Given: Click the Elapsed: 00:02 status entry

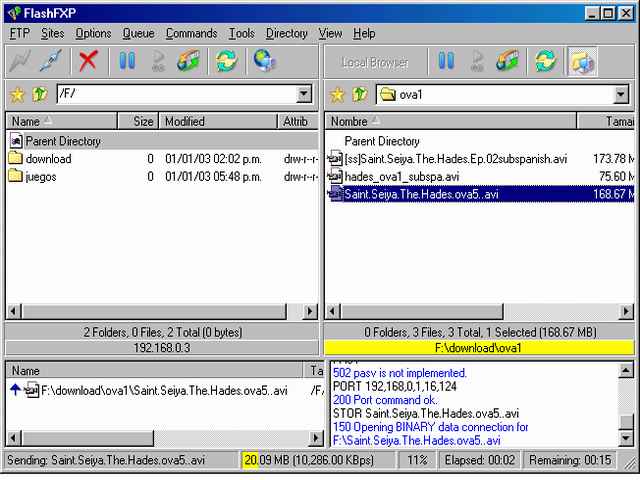Looking at the screenshot, I should click(480, 460).
